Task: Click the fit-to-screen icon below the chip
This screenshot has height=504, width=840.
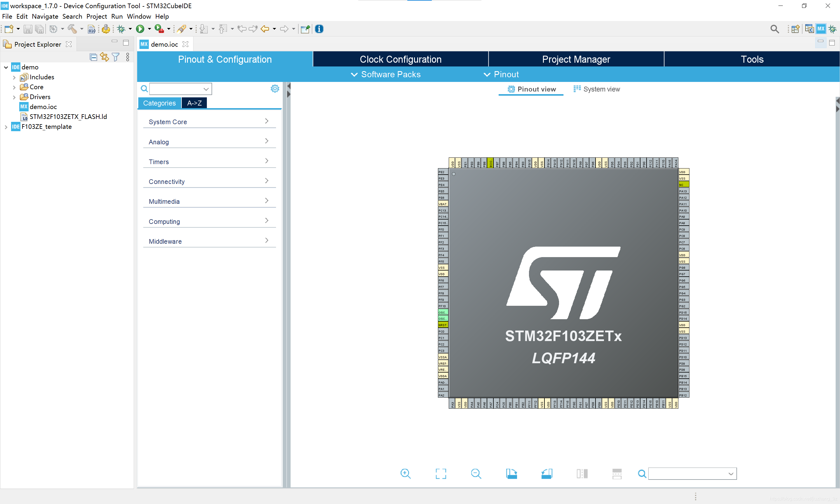Action: tap(441, 473)
